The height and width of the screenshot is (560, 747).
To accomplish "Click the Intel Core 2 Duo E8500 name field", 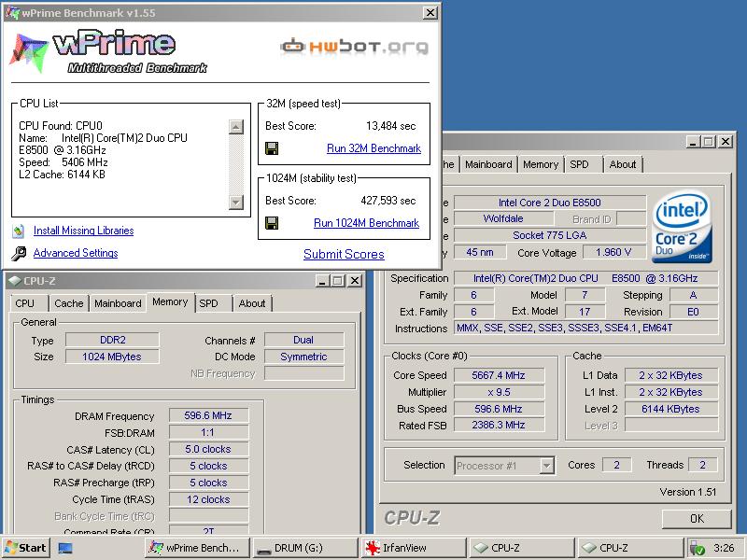I will [550, 203].
